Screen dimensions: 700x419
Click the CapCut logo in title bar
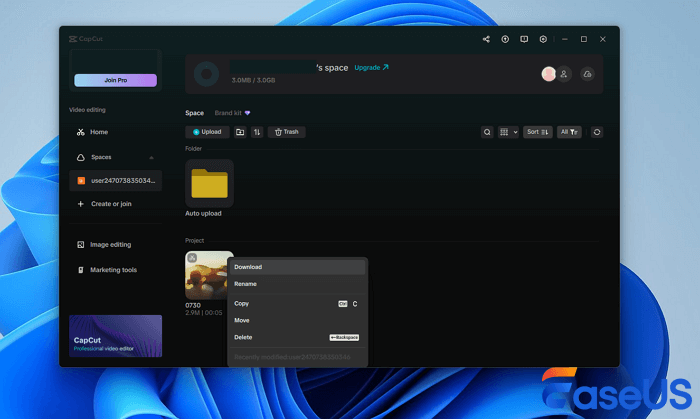tap(86, 39)
